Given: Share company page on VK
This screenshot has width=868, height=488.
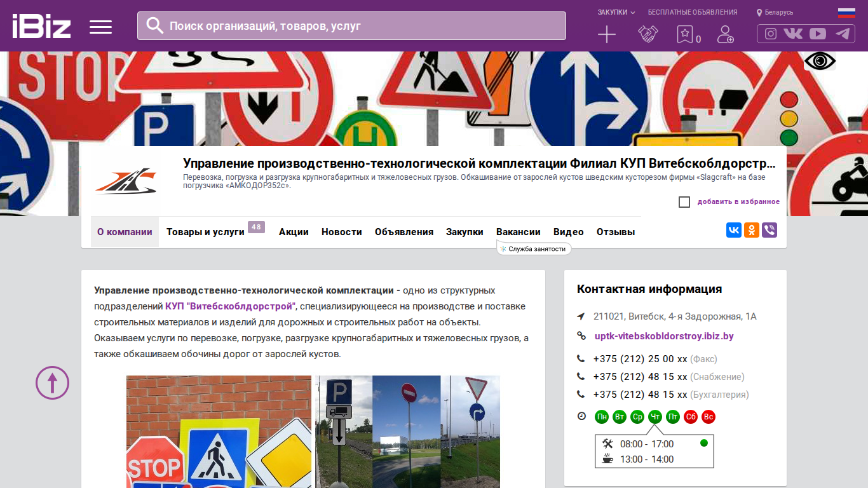Looking at the screenshot, I should 734,230.
